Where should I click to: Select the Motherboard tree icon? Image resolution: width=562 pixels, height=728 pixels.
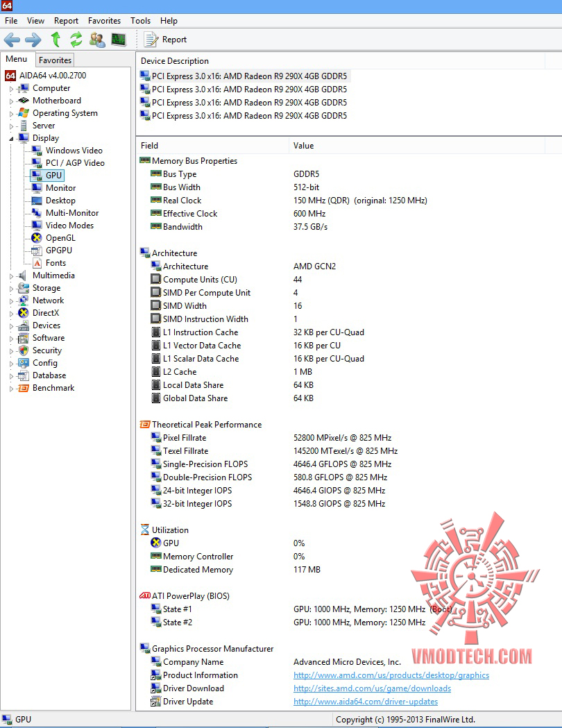point(23,101)
